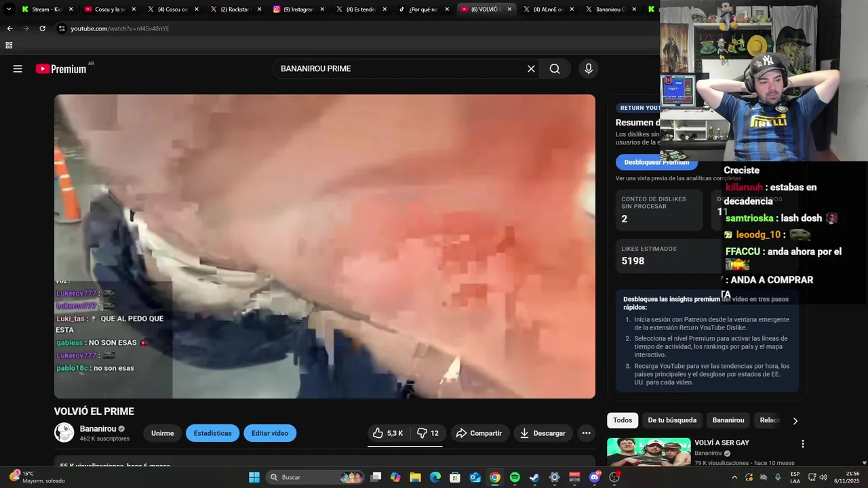Download the video with Descargar

click(542, 433)
